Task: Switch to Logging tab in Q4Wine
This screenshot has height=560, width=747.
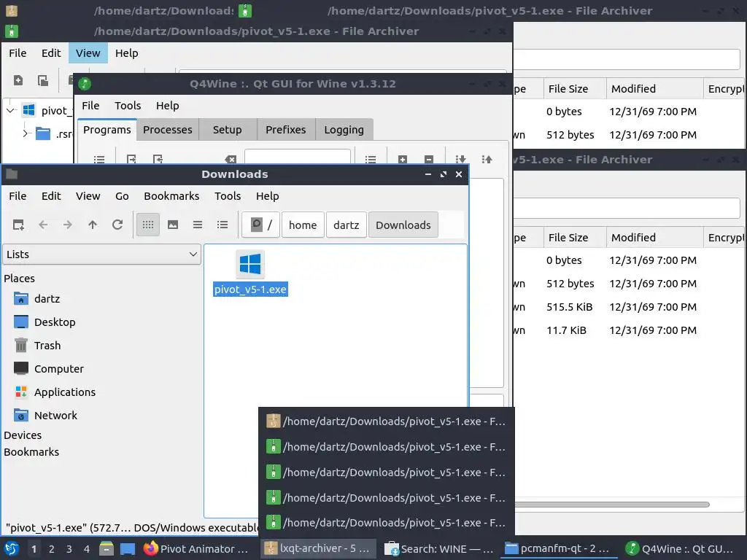Action: pos(344,130)
